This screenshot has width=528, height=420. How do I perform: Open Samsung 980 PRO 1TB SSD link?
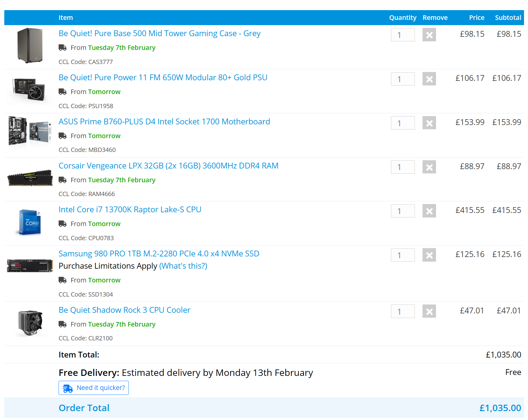point(159,254)
